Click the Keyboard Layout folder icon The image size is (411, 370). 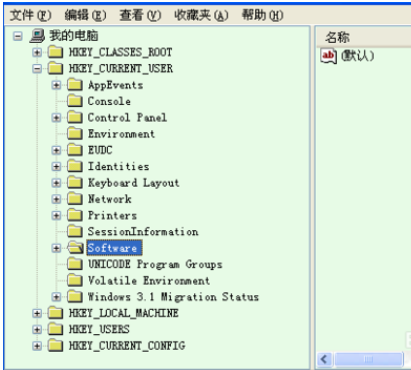coord(75,182)
